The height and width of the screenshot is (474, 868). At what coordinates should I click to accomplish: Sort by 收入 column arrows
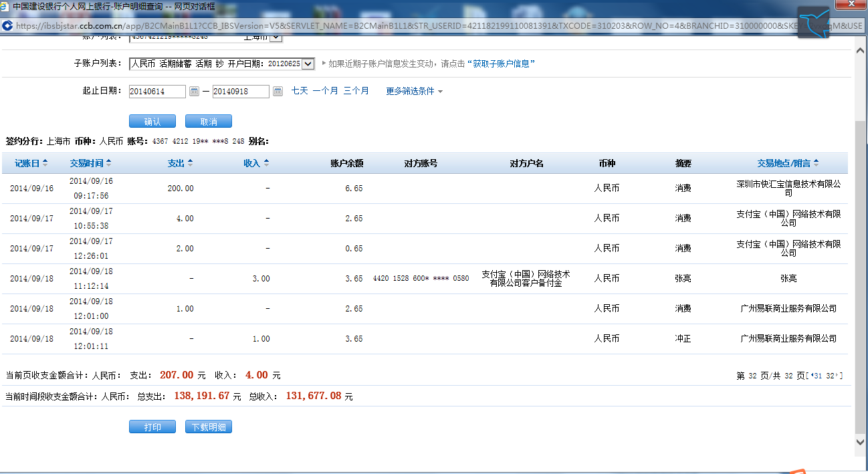(x=266, y=163)
